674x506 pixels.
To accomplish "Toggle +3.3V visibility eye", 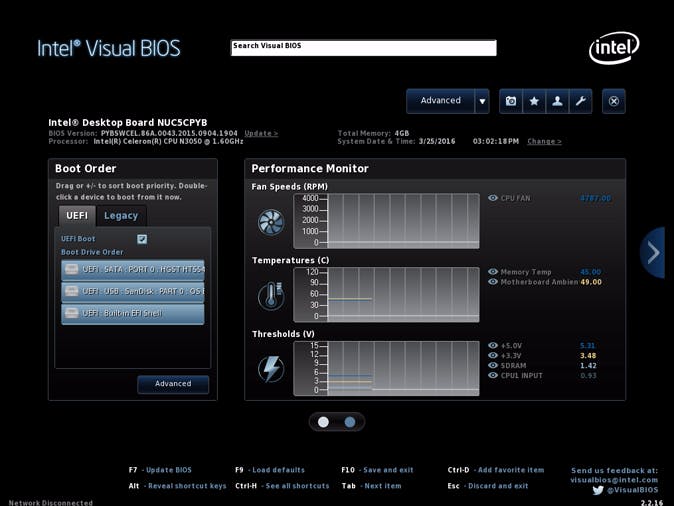I will pyautogui.click(x=493, y=355).
